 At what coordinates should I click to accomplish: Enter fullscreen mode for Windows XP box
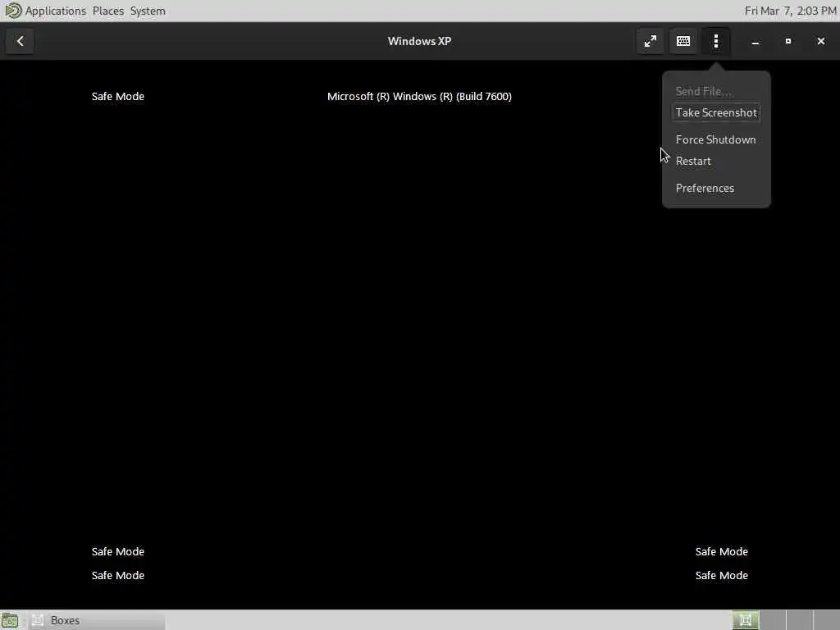[x=651, y=41]
